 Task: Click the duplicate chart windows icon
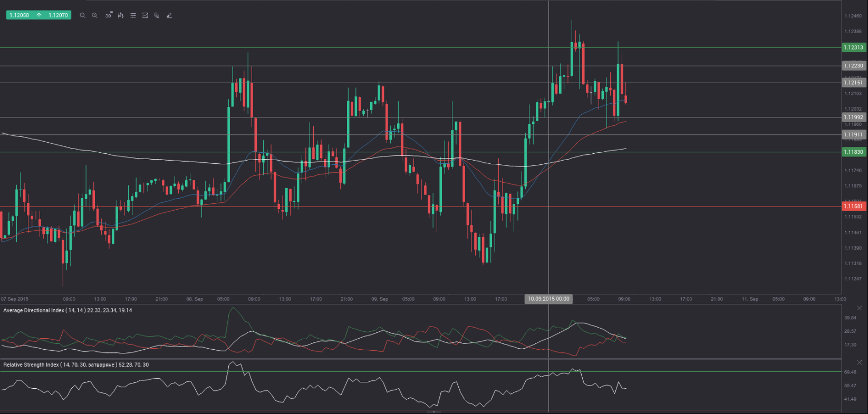pos(157,15)
